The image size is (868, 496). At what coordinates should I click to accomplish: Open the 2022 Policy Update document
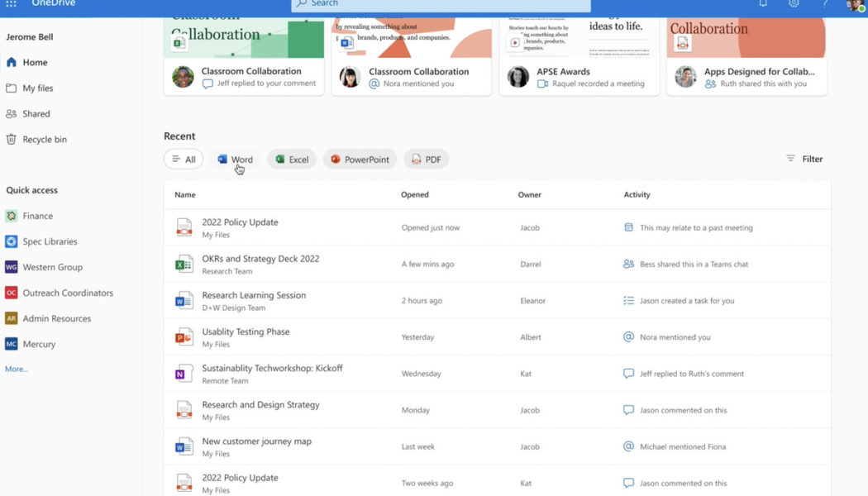click(x=240, y=222)
